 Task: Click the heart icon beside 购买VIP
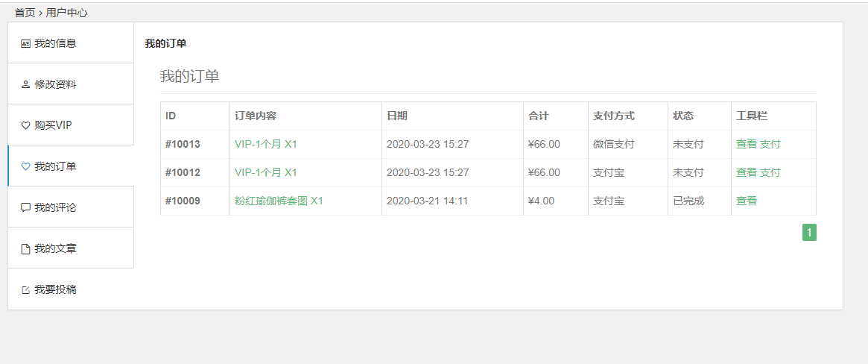coord(25,125)
